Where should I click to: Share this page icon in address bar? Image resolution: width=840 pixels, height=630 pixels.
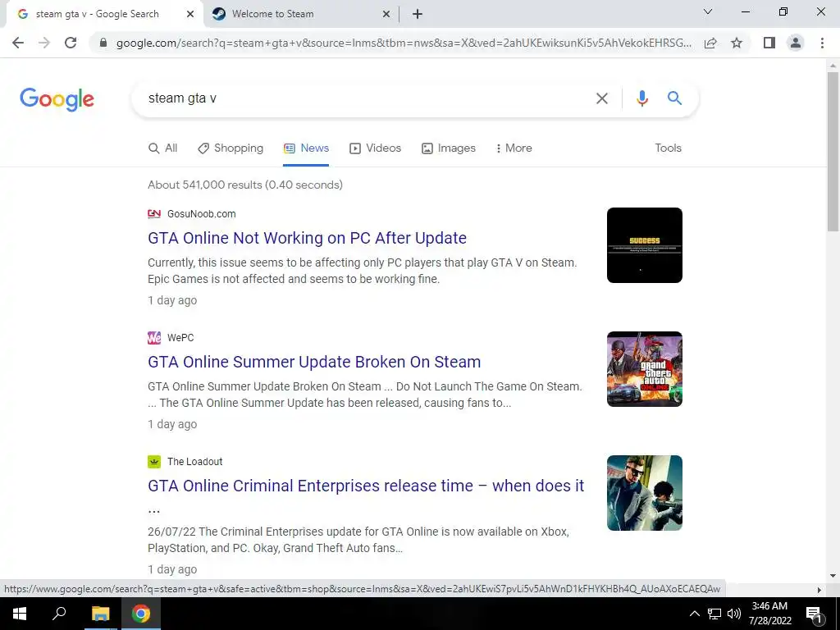click(710, 43)
